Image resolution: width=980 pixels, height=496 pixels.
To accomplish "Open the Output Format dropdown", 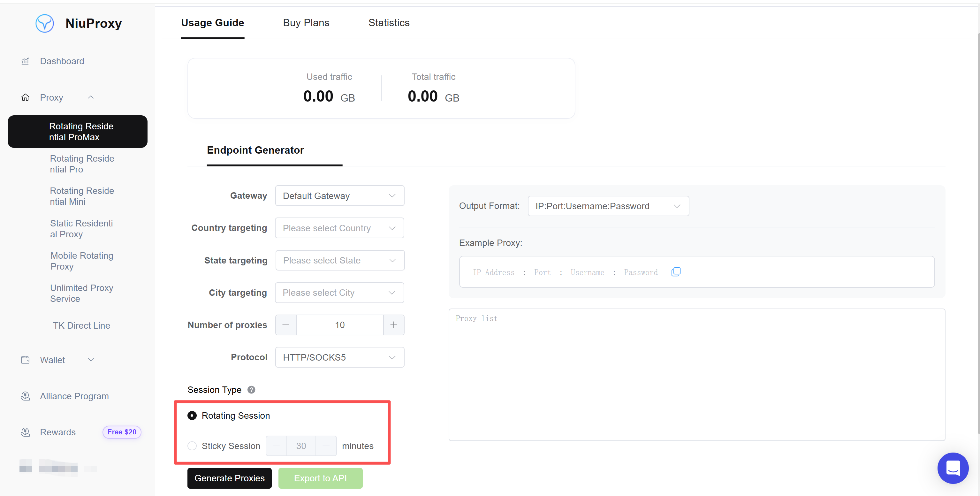I will [608, 206].
